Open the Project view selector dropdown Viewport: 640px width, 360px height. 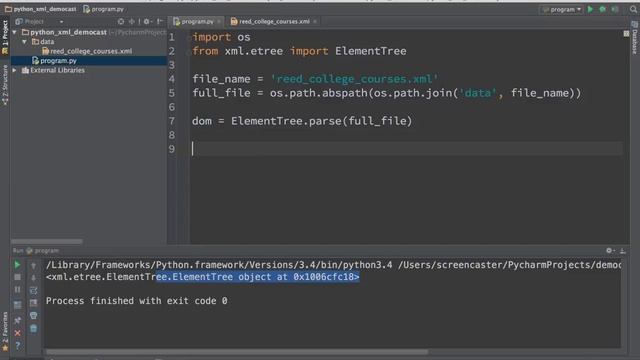(x=39, y=21)
